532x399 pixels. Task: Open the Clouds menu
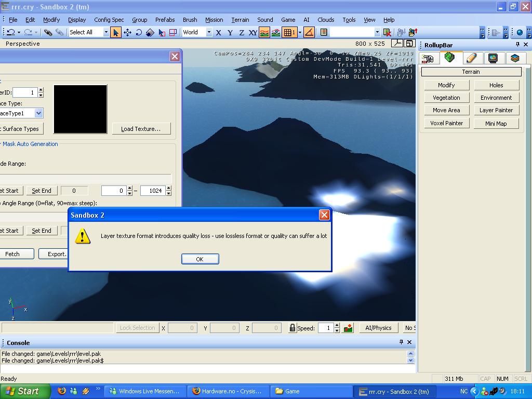pos(326,20)
